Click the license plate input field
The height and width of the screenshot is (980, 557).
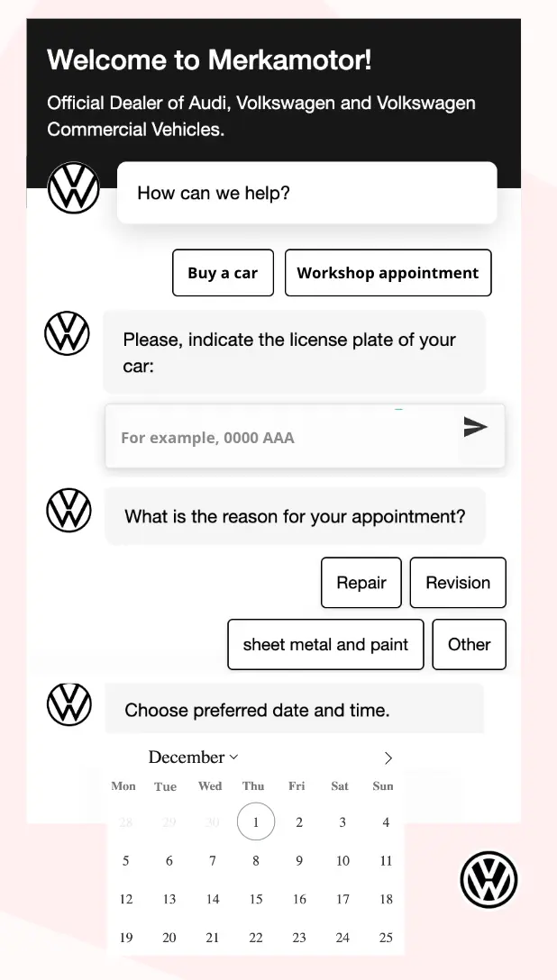(x=270, y=437)
